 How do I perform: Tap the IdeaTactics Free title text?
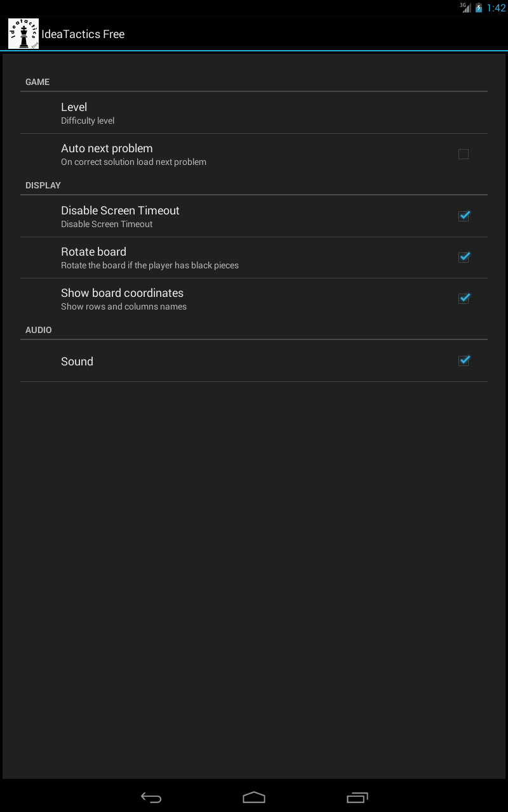pyautogui.click(x=83, y=34)
